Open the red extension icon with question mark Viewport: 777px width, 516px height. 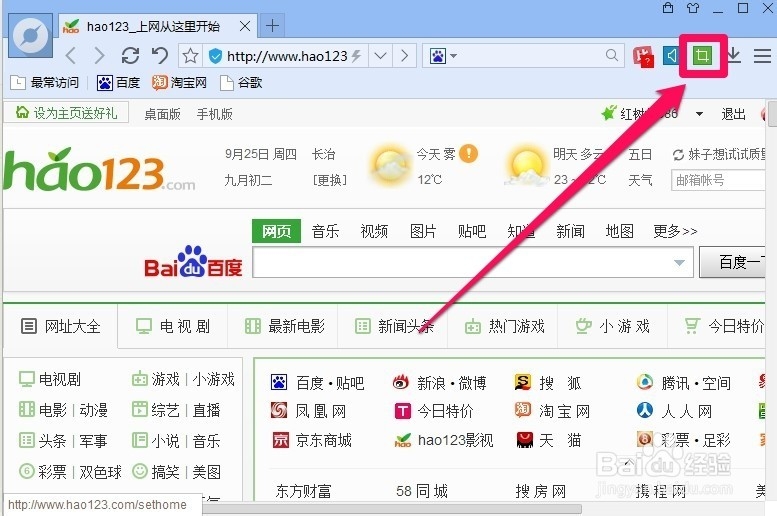click(643, 56)
